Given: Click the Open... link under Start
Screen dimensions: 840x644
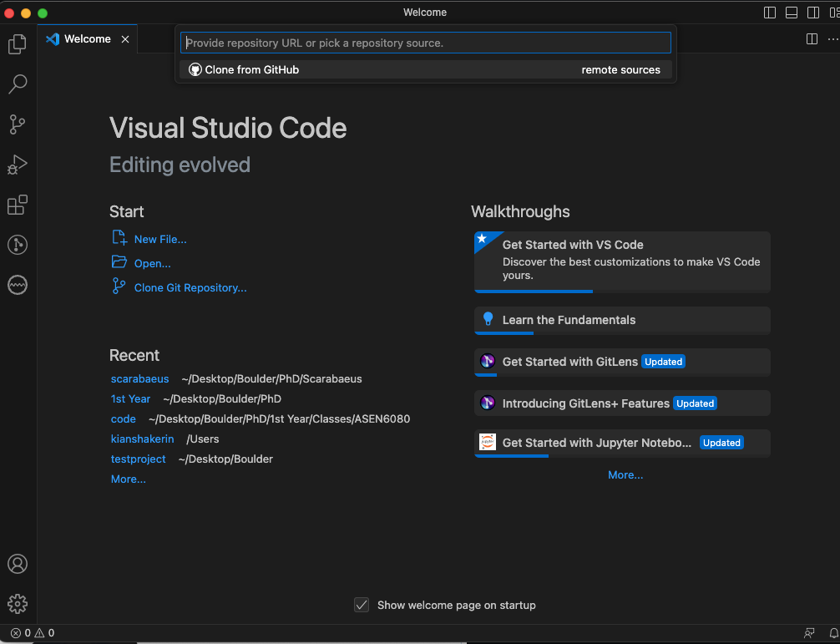Looking at the screenshot, I should click(152, 264).
